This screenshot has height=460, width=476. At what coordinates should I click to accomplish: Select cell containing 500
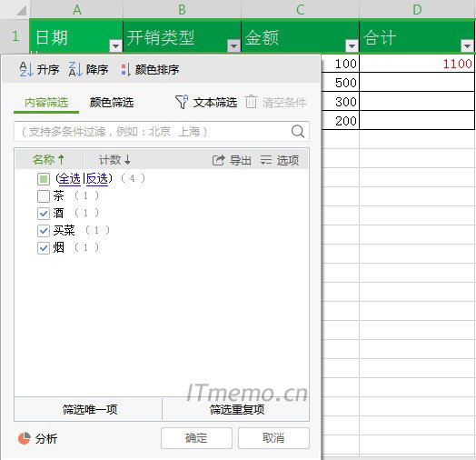[340, 83]
